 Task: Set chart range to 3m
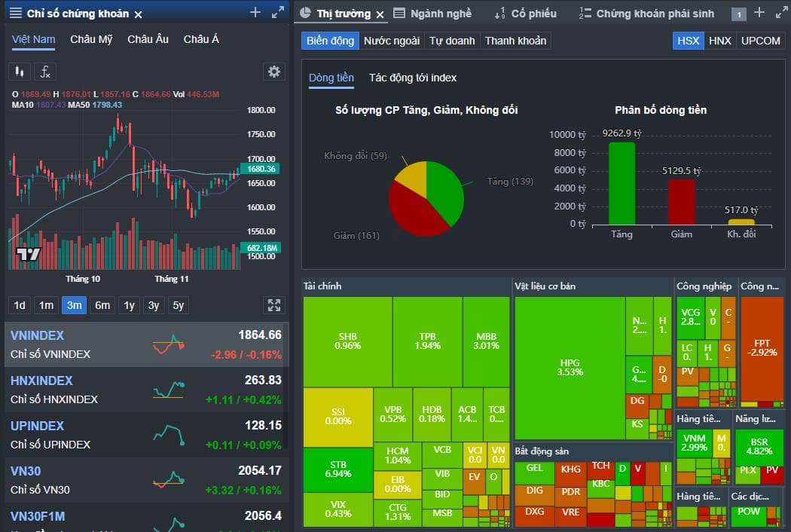(74, 305)
